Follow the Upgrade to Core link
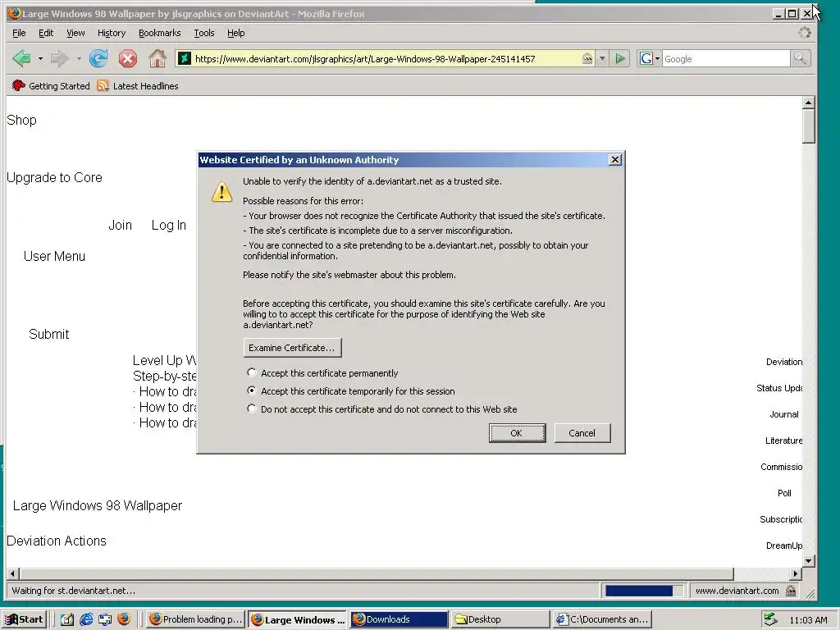The width and height of the screenshot is (840, 630). coord(54,177)
